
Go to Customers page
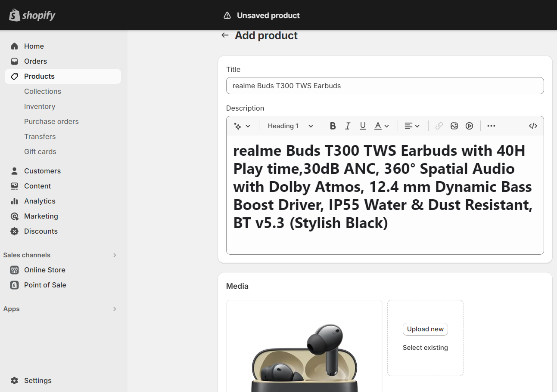[42, 171]
